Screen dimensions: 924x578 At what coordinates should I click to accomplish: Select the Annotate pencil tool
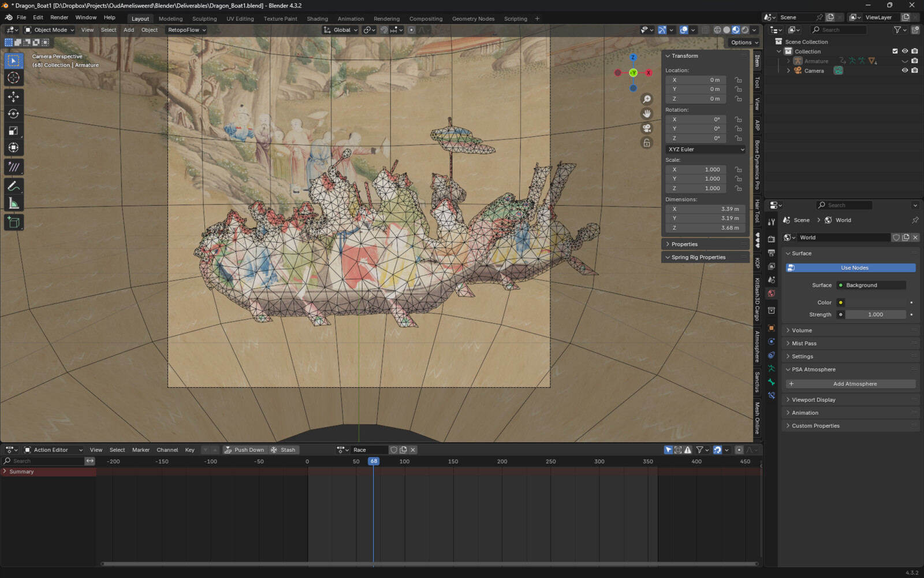click(14, 186)
